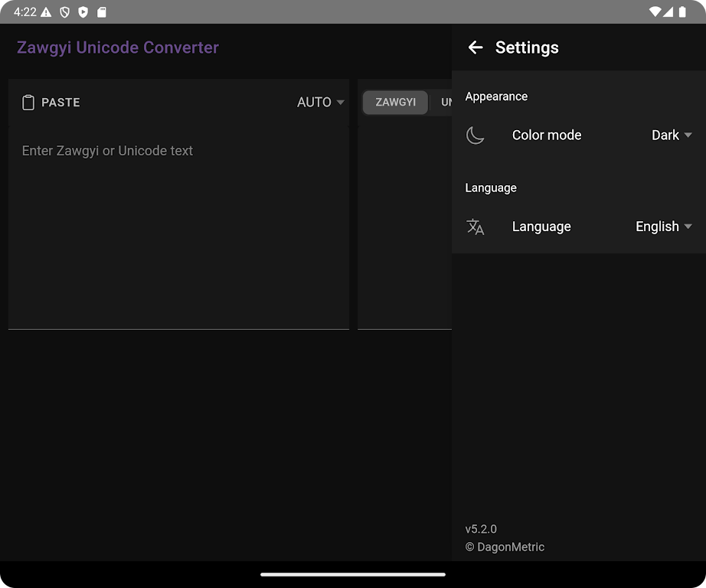Open the AUTO input detection dropdown
The width and height of the screenshot is (706, 588).
pos(320,103)
